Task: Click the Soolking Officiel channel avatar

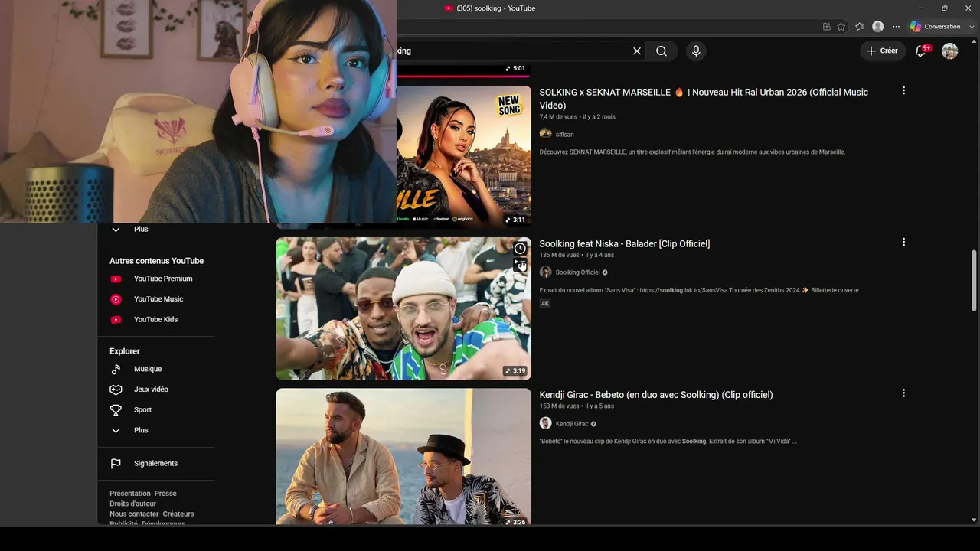Action: pyautogui.click(x=545, y=272)
